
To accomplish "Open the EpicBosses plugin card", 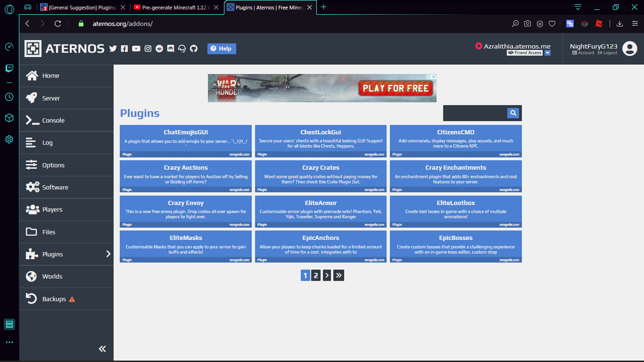I will [456, 247].
